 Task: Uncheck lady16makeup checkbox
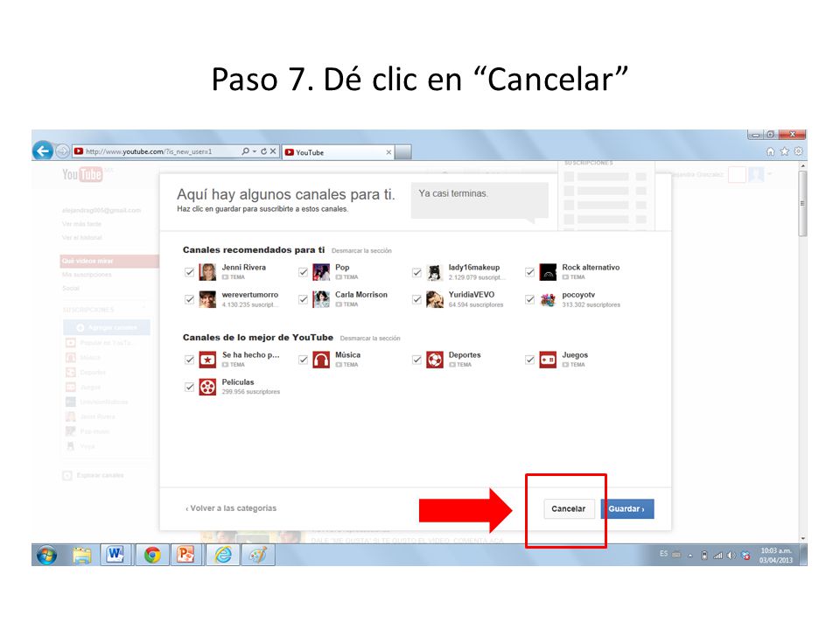point(416,272)
